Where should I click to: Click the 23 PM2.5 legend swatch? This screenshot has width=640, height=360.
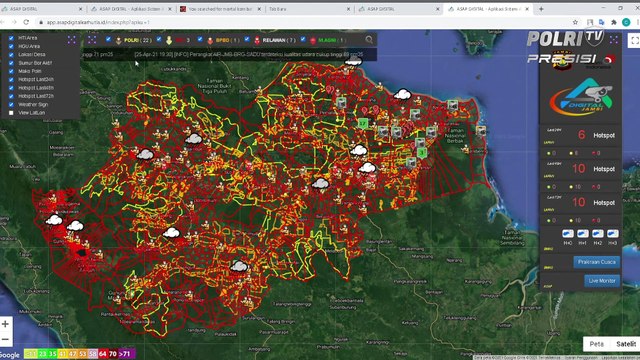pos(42,353)
